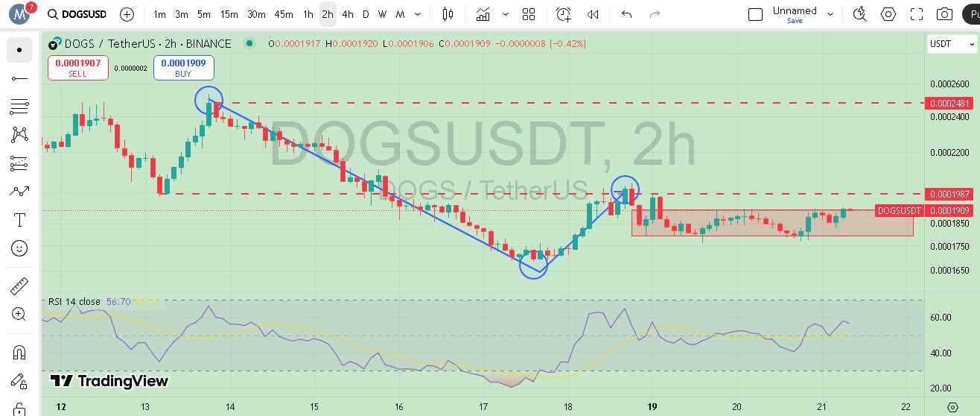Viewport: 980px width, 416px height.
Task: Open chart settings hexagon icon
Action: (x=888, y=14)
